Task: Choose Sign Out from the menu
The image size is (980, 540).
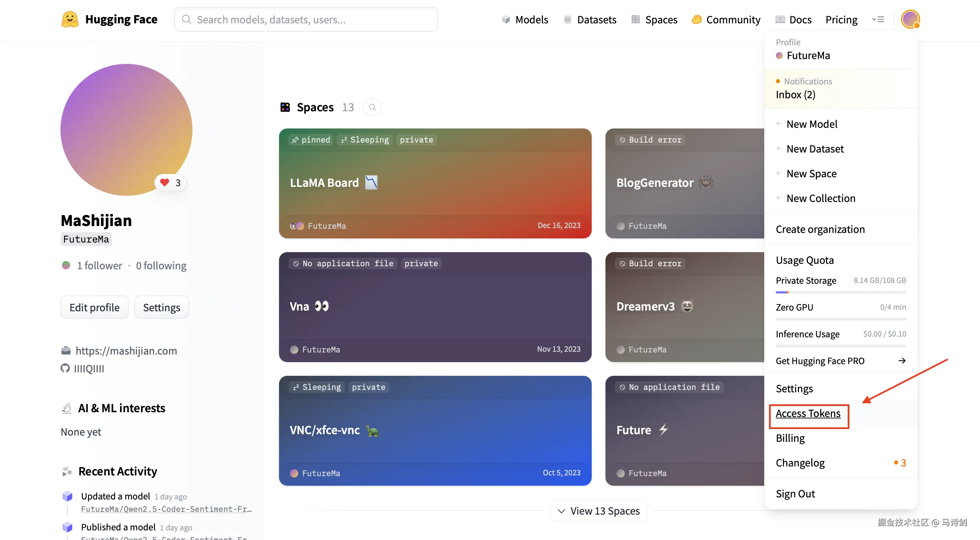Action: 795,493
